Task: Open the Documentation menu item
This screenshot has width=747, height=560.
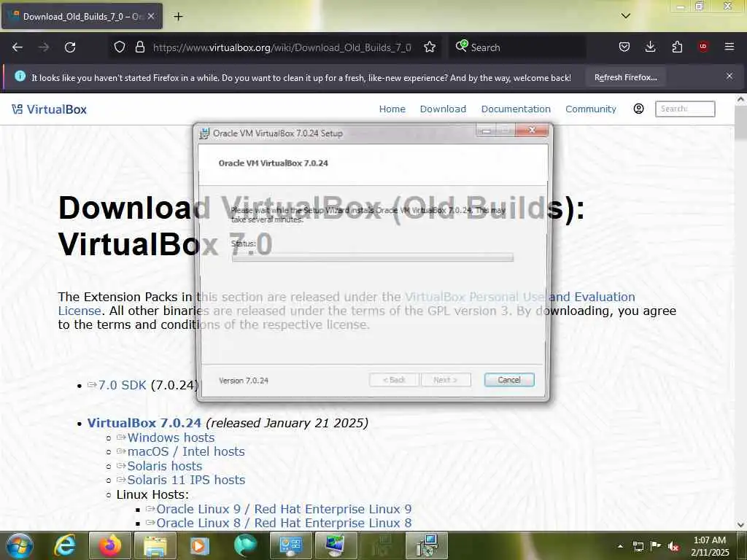Action: click(x=516, y=109)
